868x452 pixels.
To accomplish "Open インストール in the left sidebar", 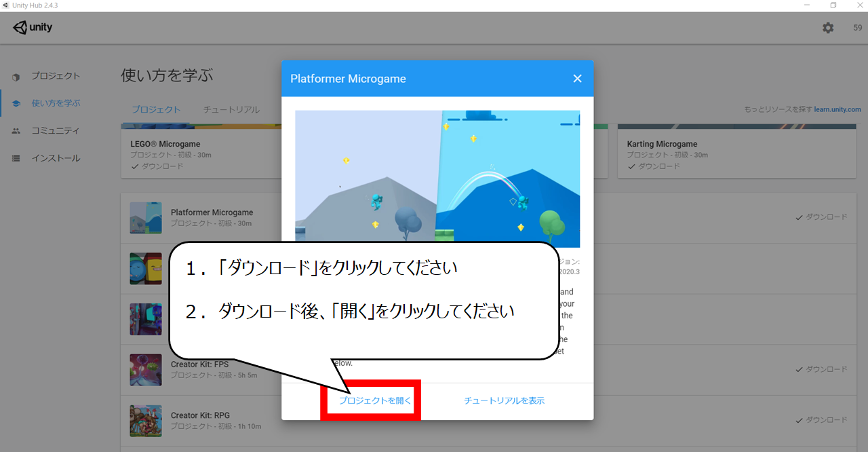I will pos(56,158).
